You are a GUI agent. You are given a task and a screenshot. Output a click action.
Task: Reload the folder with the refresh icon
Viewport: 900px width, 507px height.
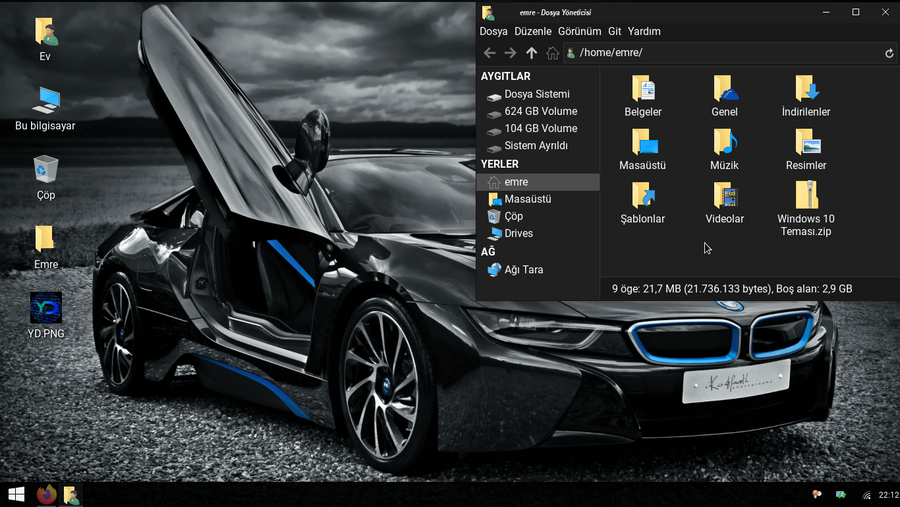889,53
